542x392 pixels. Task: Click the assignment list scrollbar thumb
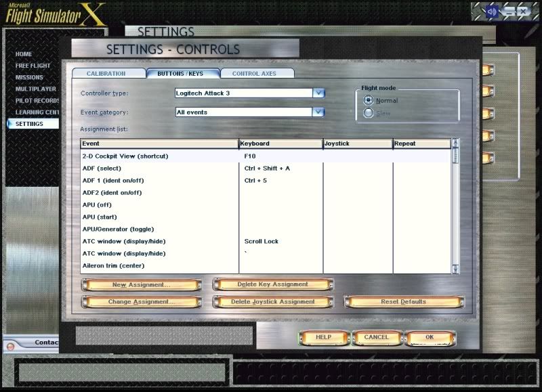point(455,156)
